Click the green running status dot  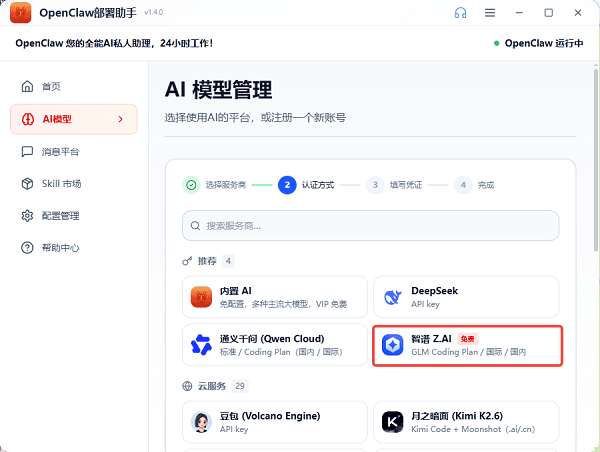point(496,43)
